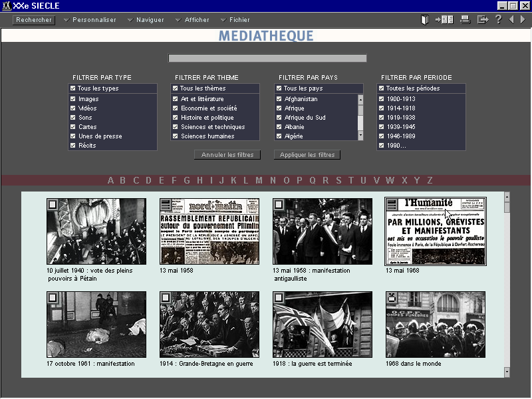This screenshot has height=399, width=532.
Task: Jump to letter M in the alphabet bar
Action: 259,180
